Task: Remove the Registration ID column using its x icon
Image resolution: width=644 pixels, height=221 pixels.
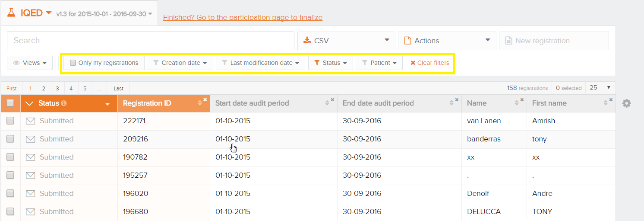Action: 205,100
